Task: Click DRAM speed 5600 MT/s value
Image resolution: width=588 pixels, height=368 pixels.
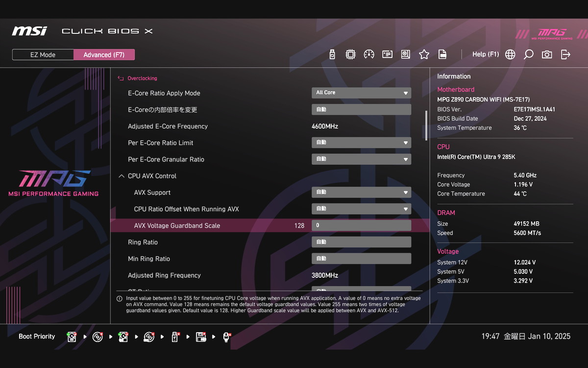Action: coord(527,233)
